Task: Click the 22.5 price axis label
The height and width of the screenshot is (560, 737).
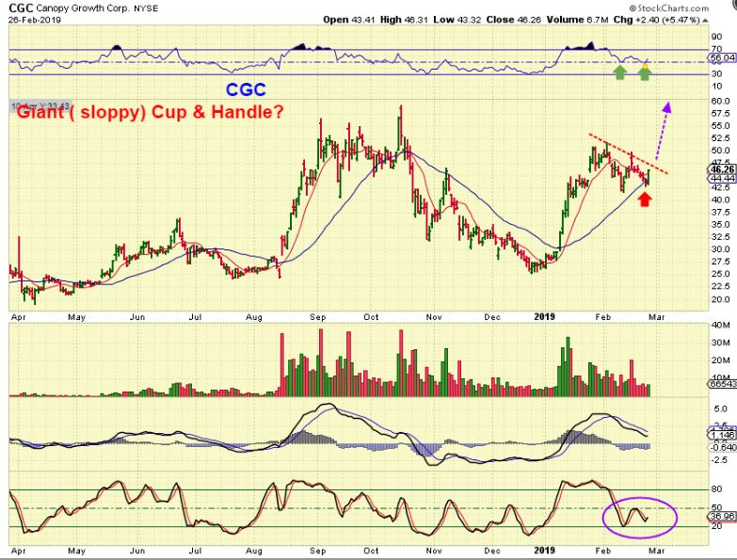Action: click(x=720, y=286)
